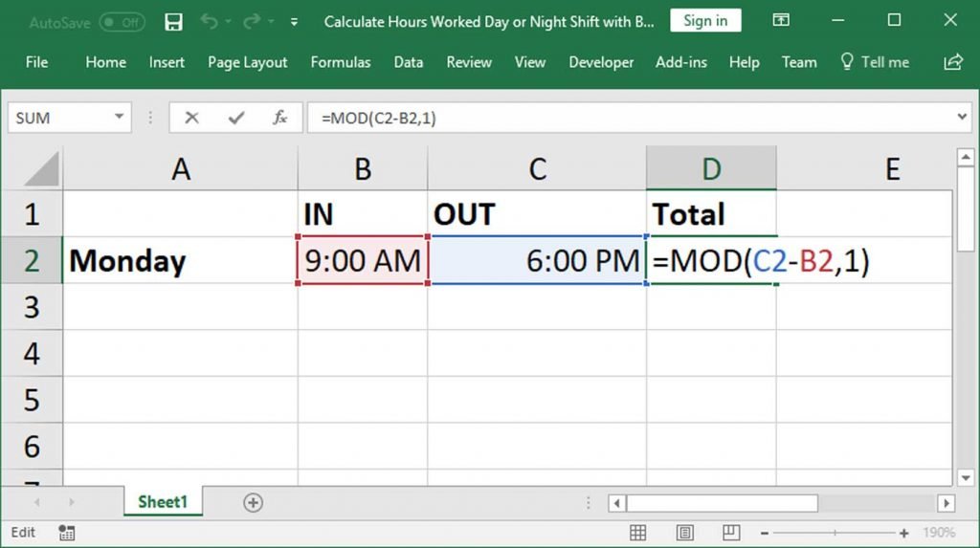This screenshot has width=980, height=548.
Task: Confirm formula with Enter checkmark icon
Action: (236, 118)
